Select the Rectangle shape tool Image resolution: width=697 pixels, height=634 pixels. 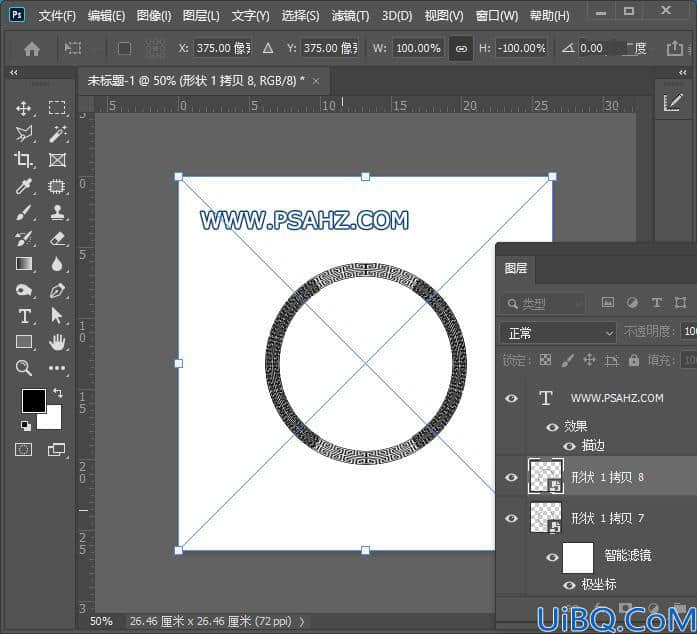pos(24,342)
